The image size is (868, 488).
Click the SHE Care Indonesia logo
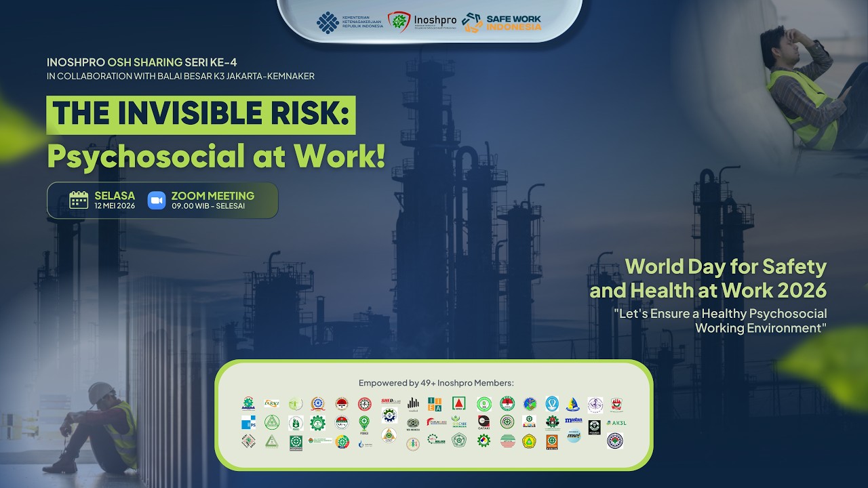click(x=459, y=422)
